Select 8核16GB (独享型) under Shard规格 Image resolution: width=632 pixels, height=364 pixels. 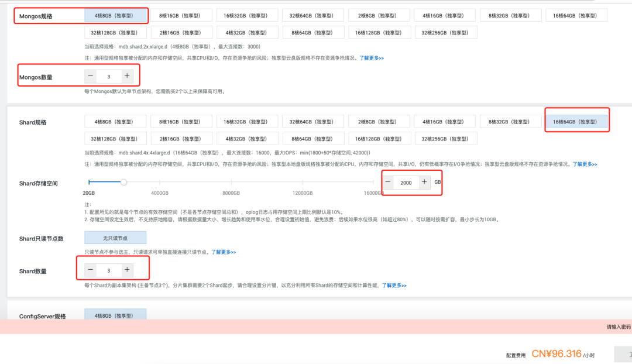click(x=181, y=122)
